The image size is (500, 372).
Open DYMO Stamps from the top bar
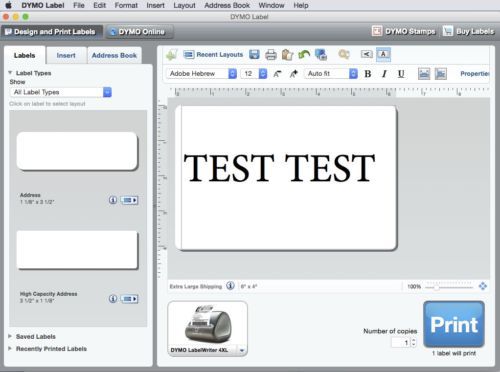point(404,31)
